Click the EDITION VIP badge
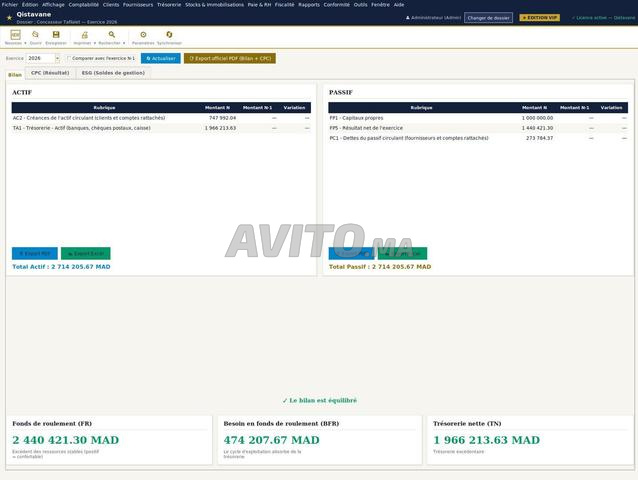The image size is (638, 480). click(x=540, y=18)
